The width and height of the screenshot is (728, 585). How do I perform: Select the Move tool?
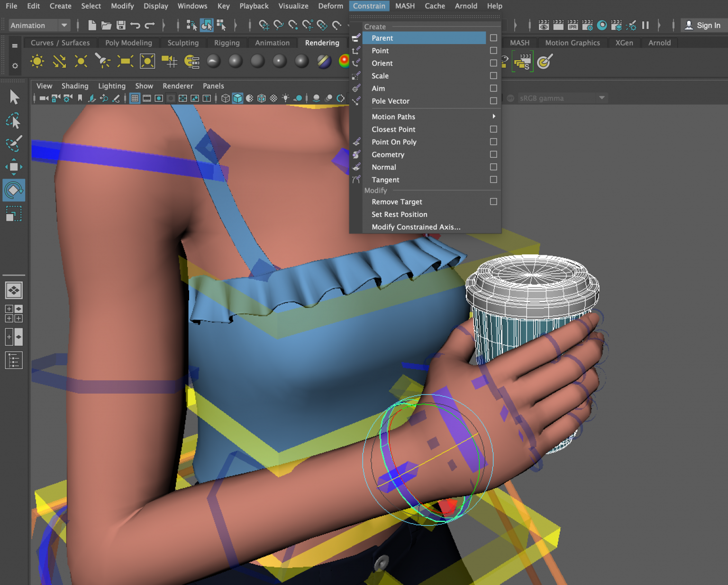[x=14, y=167]
